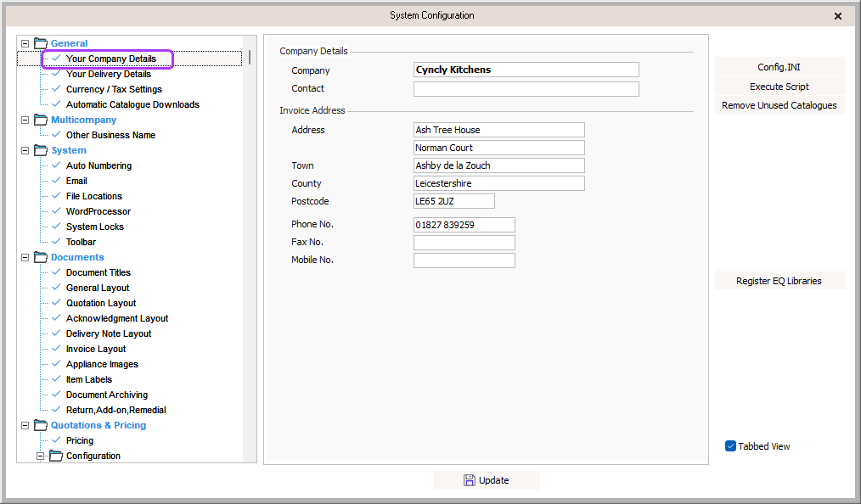Click checkmark icon beside Email
Viewport: 861px width, 504px height.
point(56,181)
